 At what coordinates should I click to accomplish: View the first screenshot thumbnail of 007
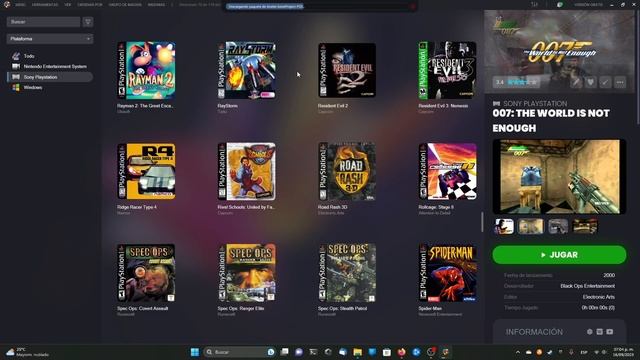pyautogui.click(x=504, y=226)
